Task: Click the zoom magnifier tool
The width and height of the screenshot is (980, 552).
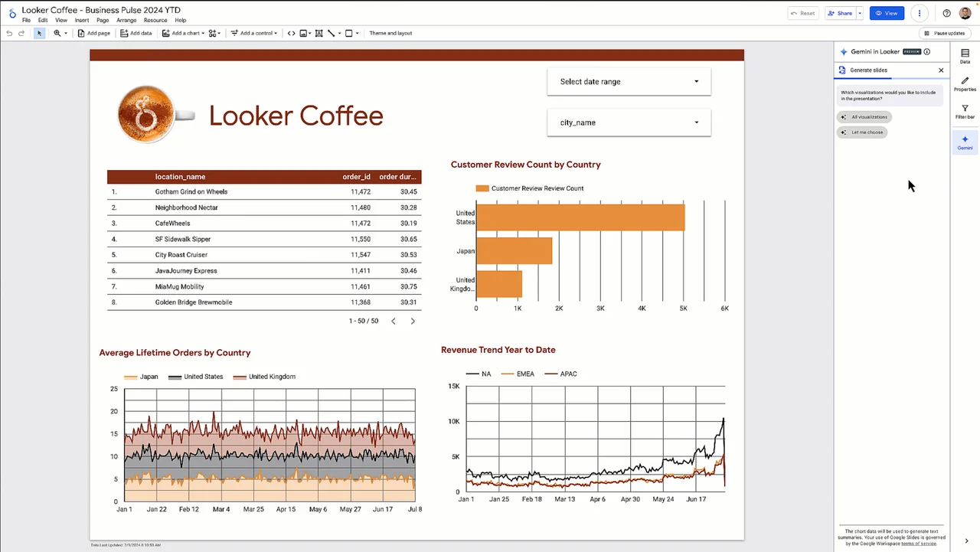Action: tap(57, 34)
